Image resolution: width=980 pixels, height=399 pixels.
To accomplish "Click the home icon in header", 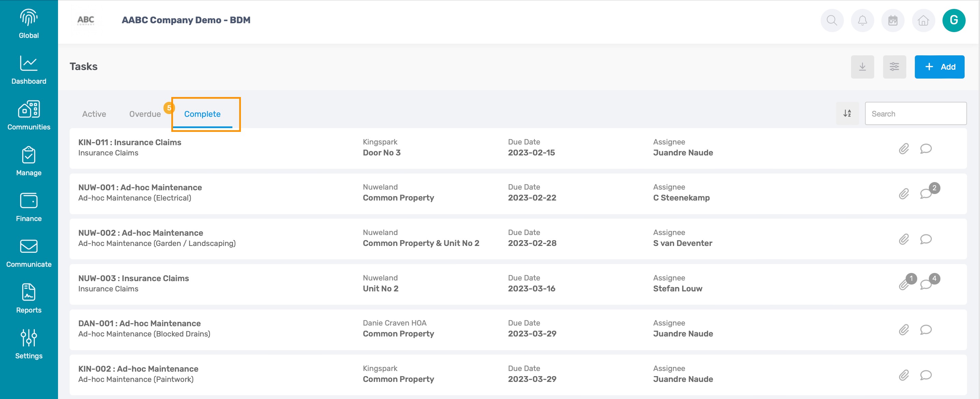I will pos(923,20).
